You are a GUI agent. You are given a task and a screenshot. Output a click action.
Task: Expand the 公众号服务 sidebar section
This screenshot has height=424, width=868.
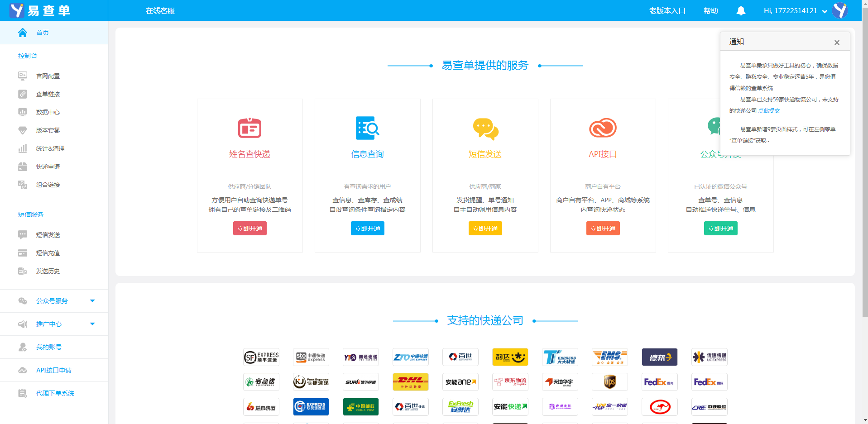click(92, 301)
